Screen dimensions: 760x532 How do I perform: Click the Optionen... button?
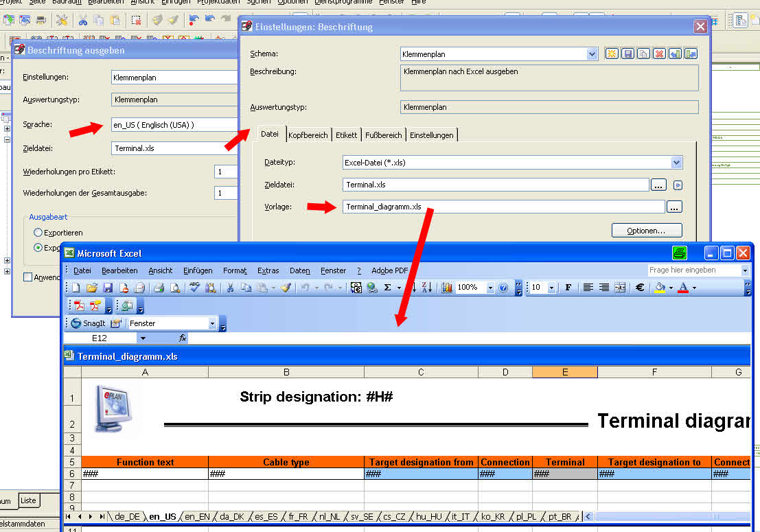646,231
